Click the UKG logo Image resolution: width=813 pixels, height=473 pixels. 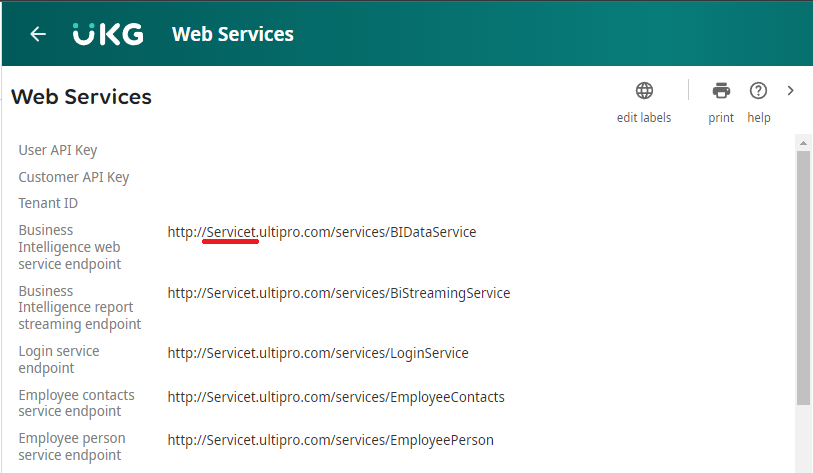pyautogui.click(x=108, y=34)
